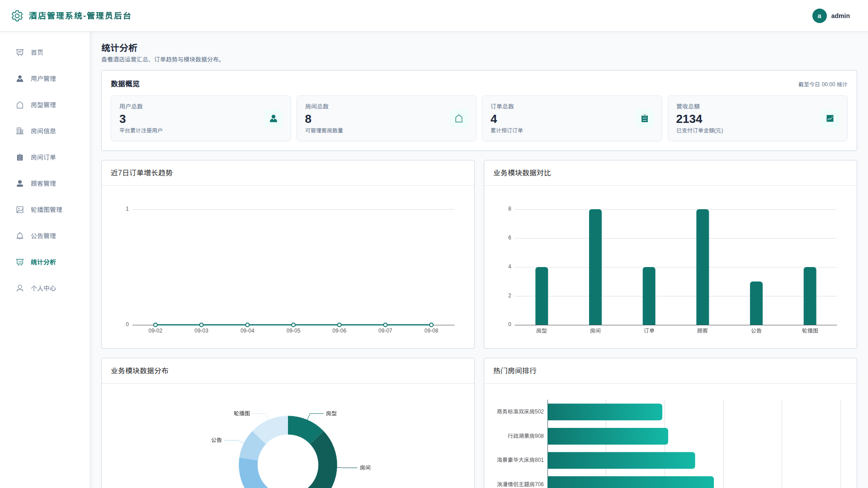The image size is (868, 488).
Task: Click the 订单总数 value 4
Action: point(494,119)
